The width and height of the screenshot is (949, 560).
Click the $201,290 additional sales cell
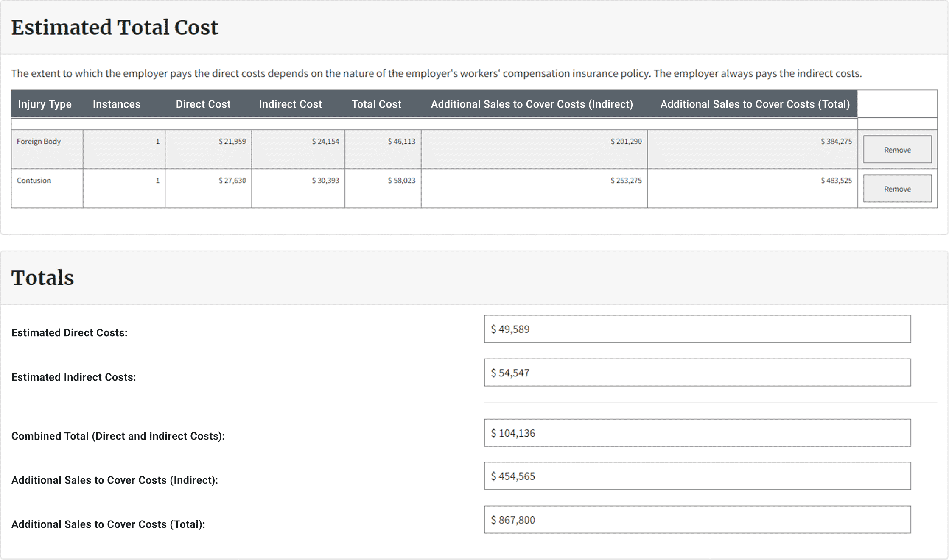tap(535, 149)
